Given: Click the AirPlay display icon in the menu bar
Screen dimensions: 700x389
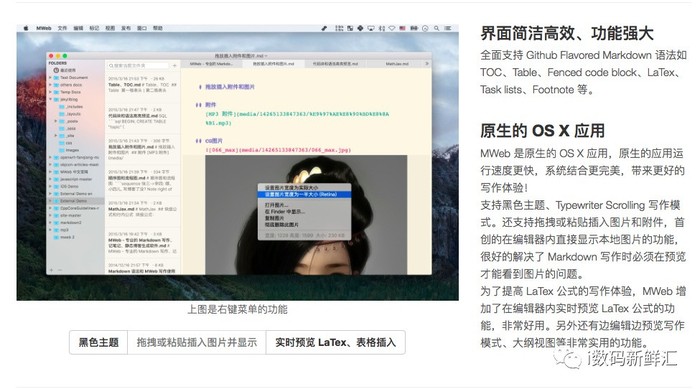Looking at the screenshot, I should [x=371, y=28].
